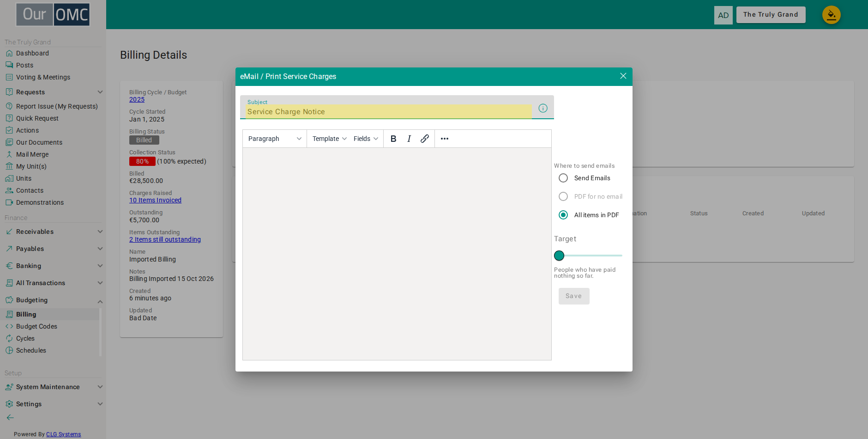Expand the Payables section
Image resolution: width=868 pixels, height=439 pixels.
(x=54, y=249)
